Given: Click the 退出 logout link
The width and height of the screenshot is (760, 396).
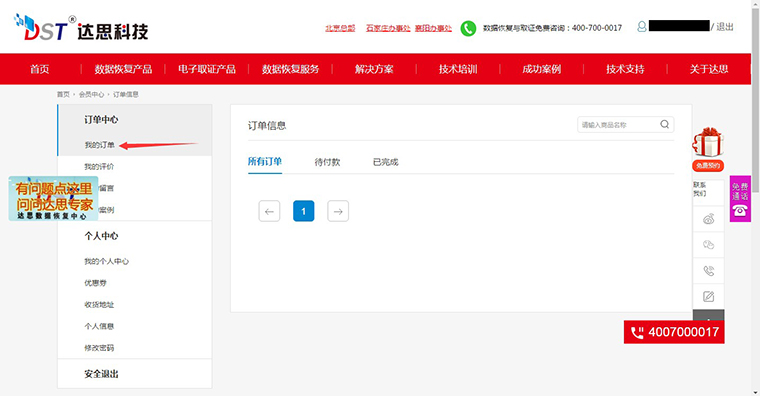Looking at the screenshot, I should click(x=725, y=27).
